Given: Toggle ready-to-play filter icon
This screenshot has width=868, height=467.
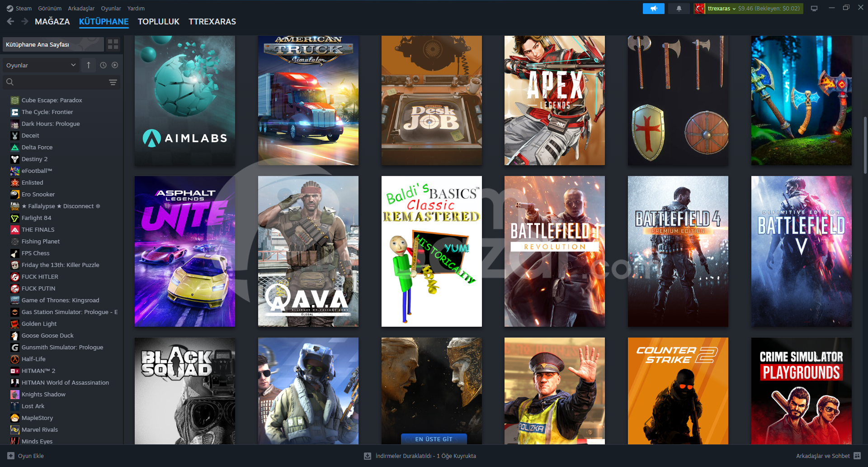Looking at the screenshot, I should tap(115, 65).
